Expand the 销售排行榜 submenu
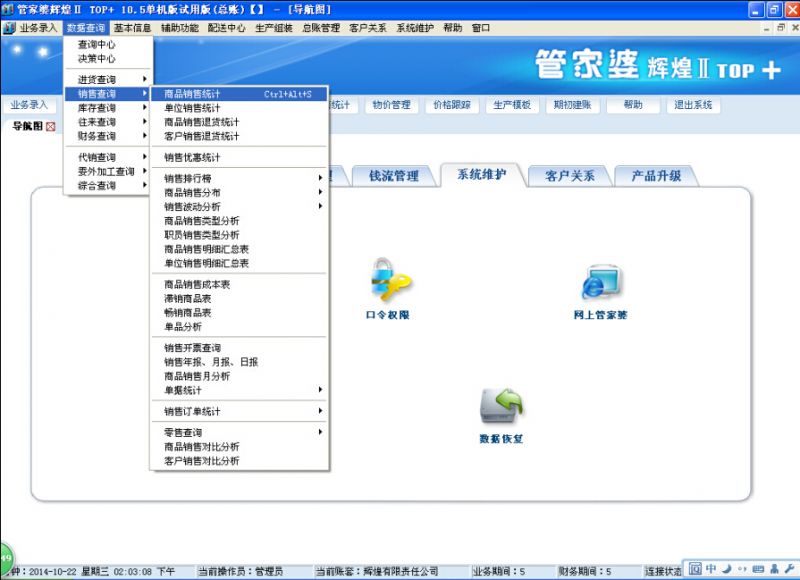The image size is (800, 580). tap(239, 179)
